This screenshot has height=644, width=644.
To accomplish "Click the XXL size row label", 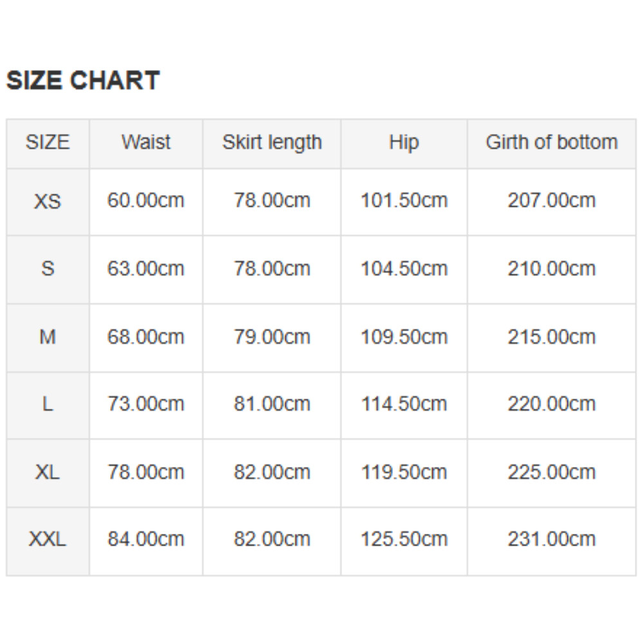I will coord(48,539).
